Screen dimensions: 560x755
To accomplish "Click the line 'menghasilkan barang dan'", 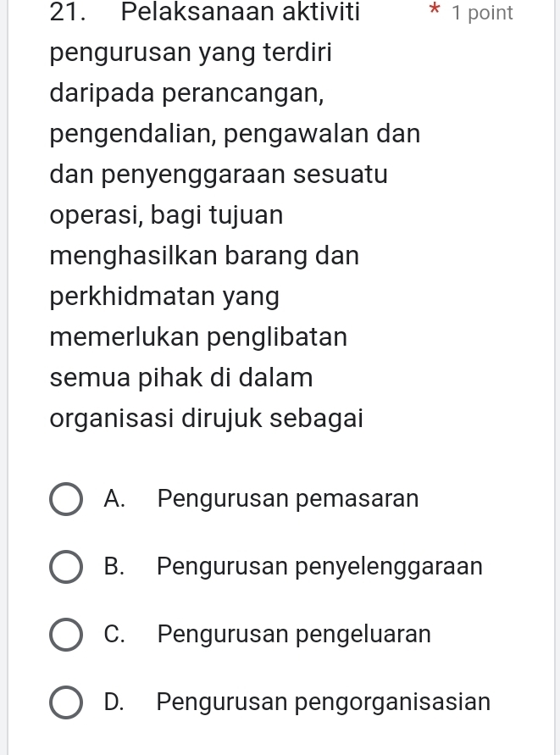I will (x=205, y=256).
